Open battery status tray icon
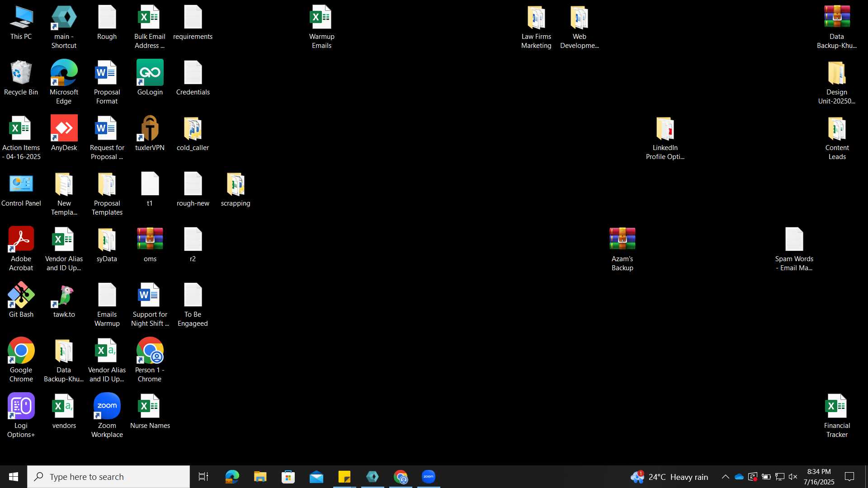Image resolution: width=868 pixels, height=488 pixels. [x=766, y=477]
